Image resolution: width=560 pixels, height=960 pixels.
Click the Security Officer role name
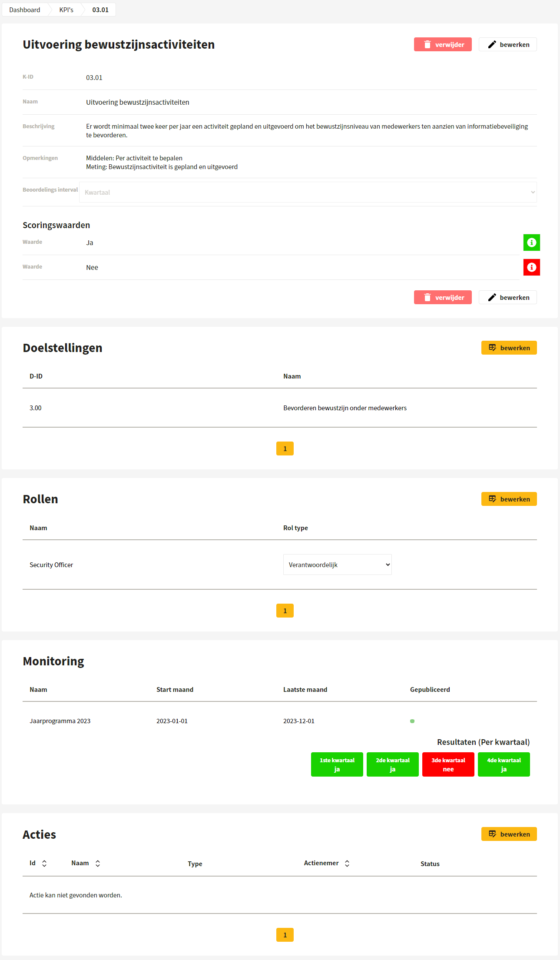coord(51,565)
